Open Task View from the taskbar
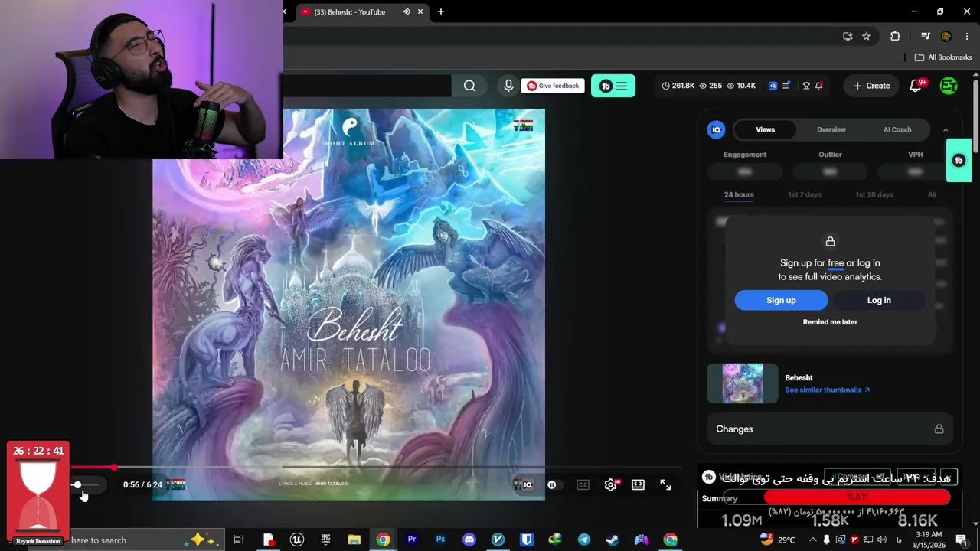This screenshot has width=980, height=551. point(239,540)
